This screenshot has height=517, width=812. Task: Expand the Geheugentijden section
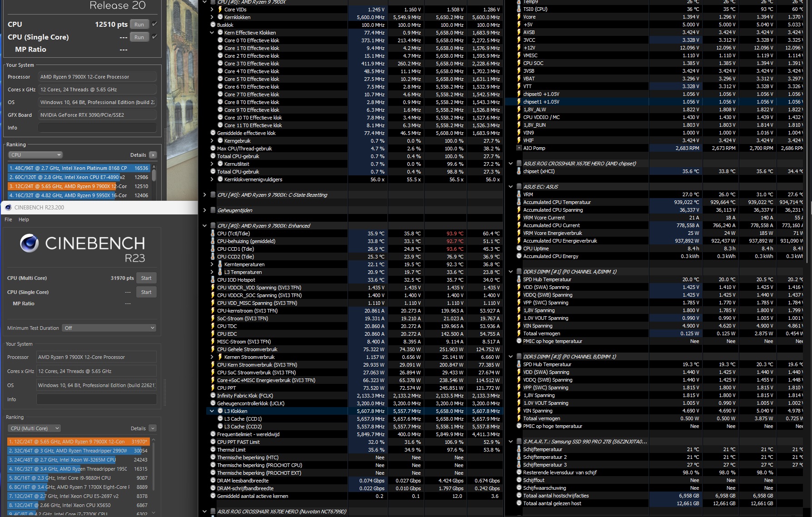tap(205, 210)
